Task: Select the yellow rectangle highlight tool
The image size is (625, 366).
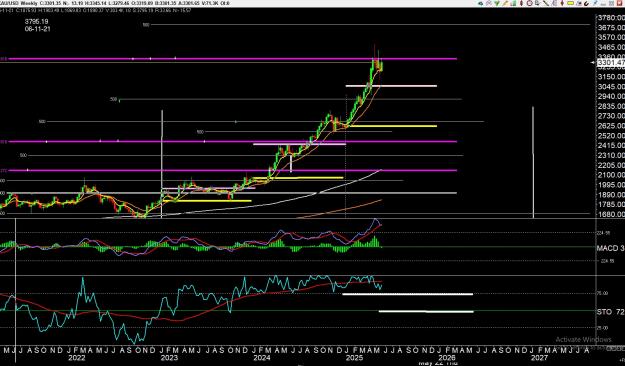Action: coord(570,3)
